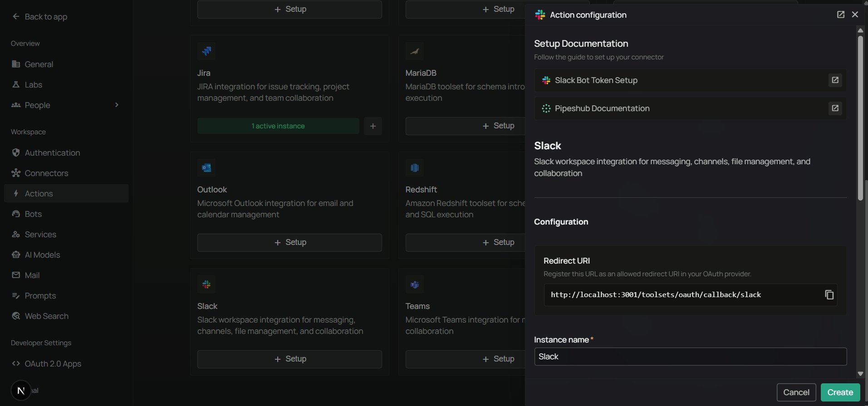
Task: Open OAuth 2.0 Apps developer settings
Action: [x=66, y=364]
